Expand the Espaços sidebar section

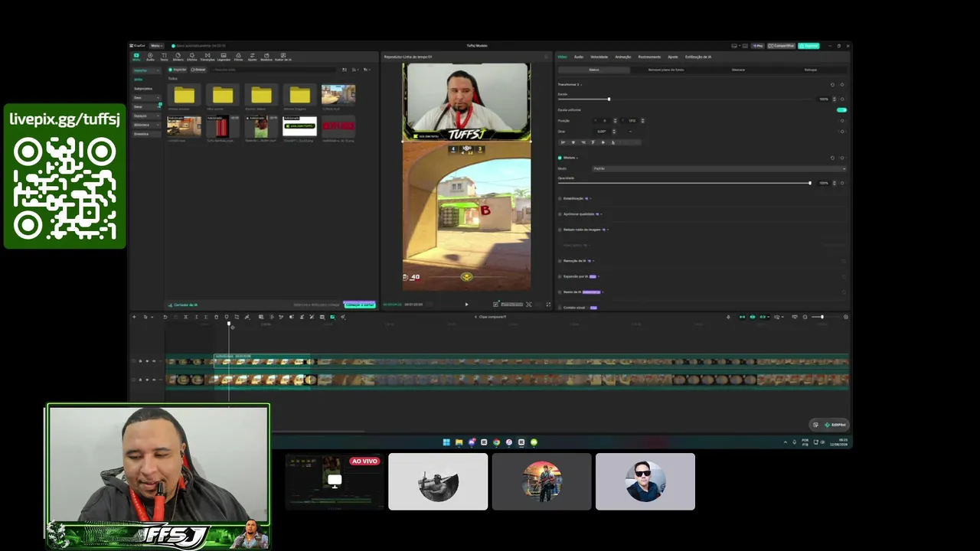[145, 116]
